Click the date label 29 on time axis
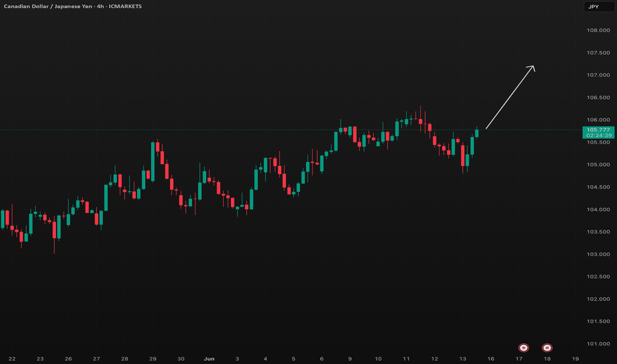The height and width of the screenshot is (364, 617). pyautogui.click(x=153, y=359)
